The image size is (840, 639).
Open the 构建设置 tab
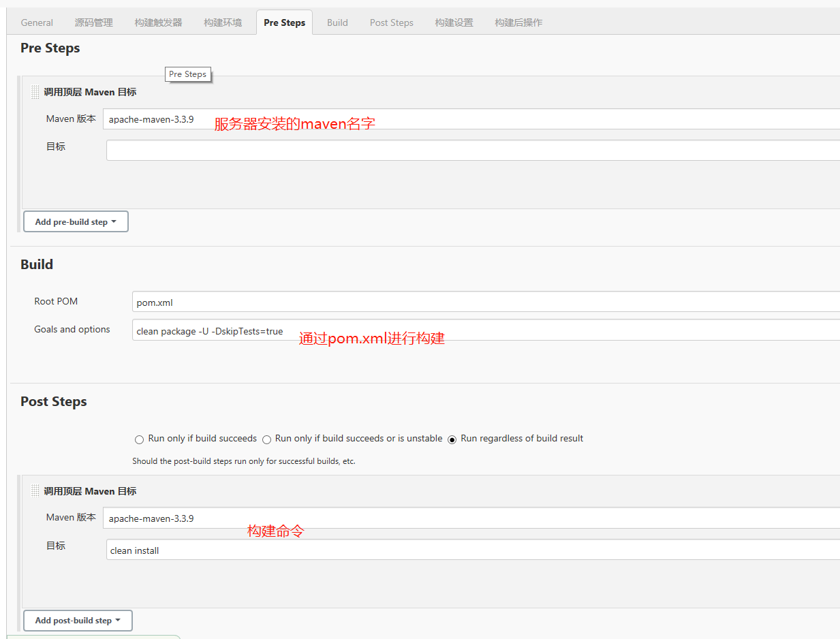[454, 22]
